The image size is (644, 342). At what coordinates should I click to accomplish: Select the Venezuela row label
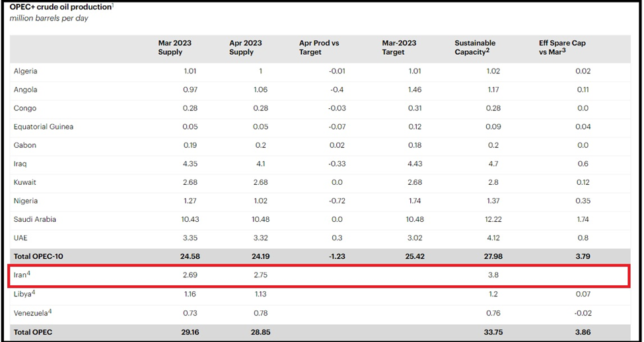31,312
